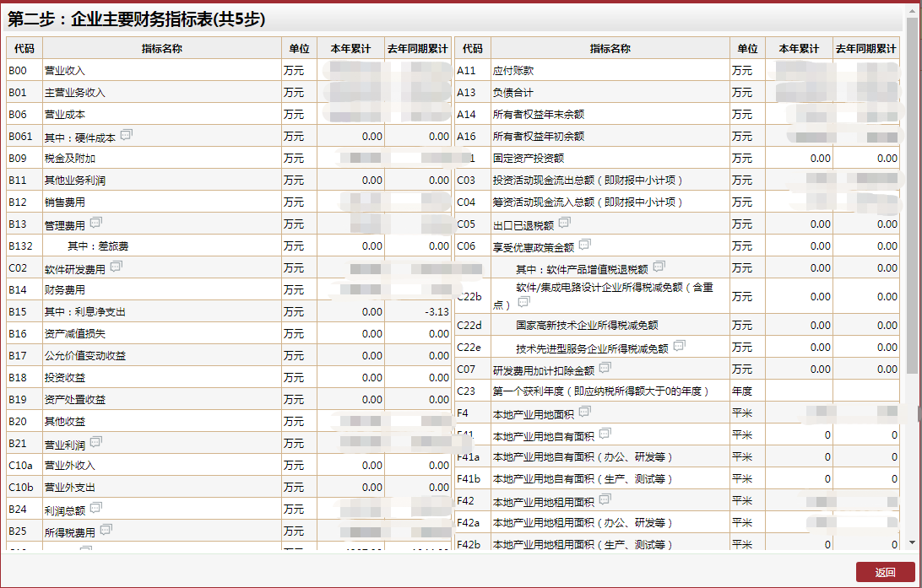The image size is (922, 588).
Task: Click the comment icon next to 利润总额
Action: tap(96, 508)
